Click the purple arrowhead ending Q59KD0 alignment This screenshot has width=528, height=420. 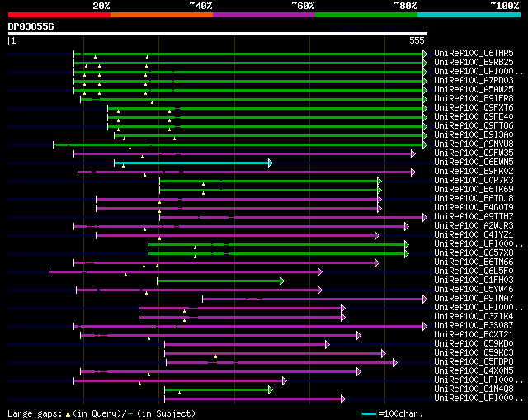tap(328, 345)
